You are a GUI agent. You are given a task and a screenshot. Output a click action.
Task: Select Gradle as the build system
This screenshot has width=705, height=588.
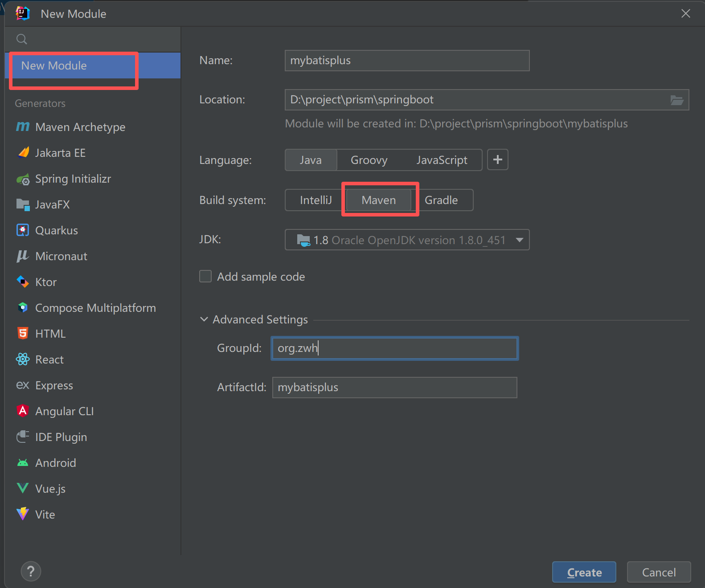(441, 200)
